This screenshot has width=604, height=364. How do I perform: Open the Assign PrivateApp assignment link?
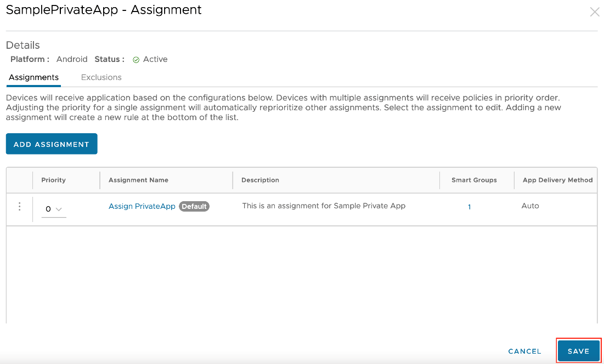[142, 206]
